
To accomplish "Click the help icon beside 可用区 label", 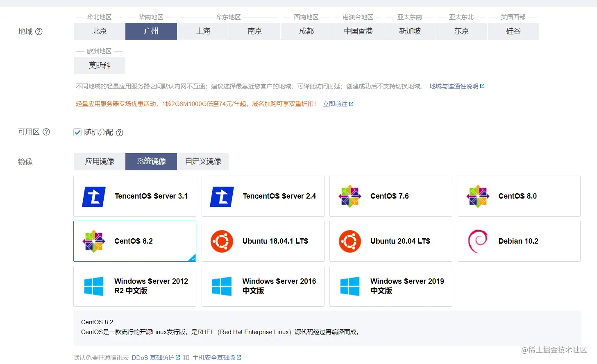I will [46, 132].
